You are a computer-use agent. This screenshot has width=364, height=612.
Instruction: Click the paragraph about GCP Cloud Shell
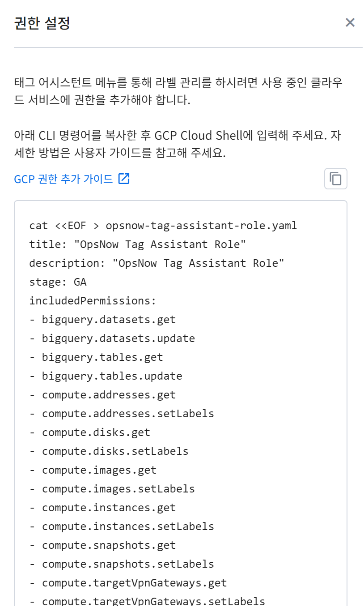pyautogui.click(x=178, y=144)
